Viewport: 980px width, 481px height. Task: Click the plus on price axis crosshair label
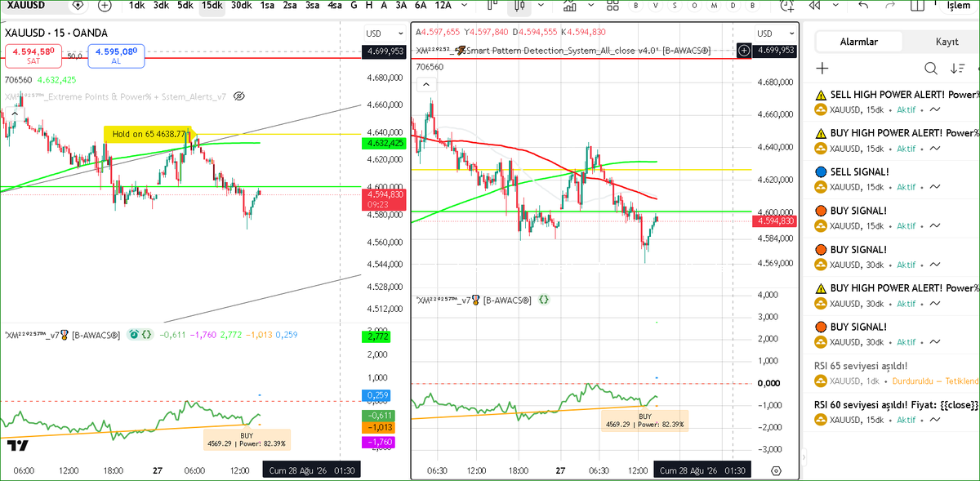coord(744,51)
